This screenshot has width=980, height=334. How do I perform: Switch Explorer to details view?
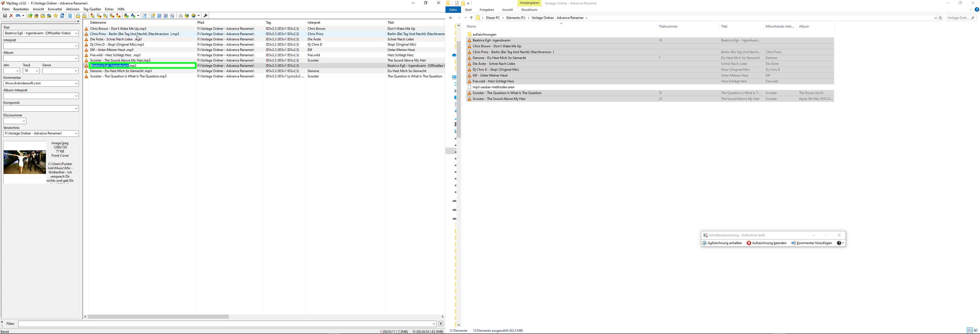[969, 330]
